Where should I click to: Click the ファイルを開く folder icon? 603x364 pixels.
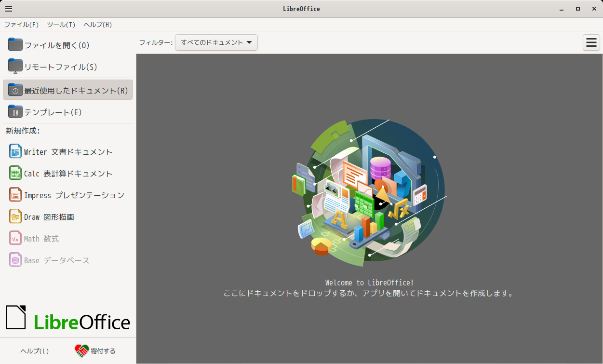pos(15,44)
